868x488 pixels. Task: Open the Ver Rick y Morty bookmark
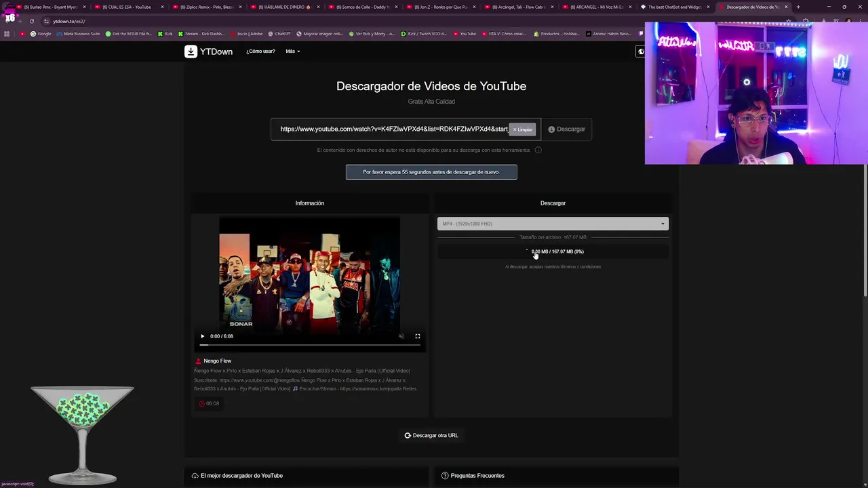(x=372, y=34)
